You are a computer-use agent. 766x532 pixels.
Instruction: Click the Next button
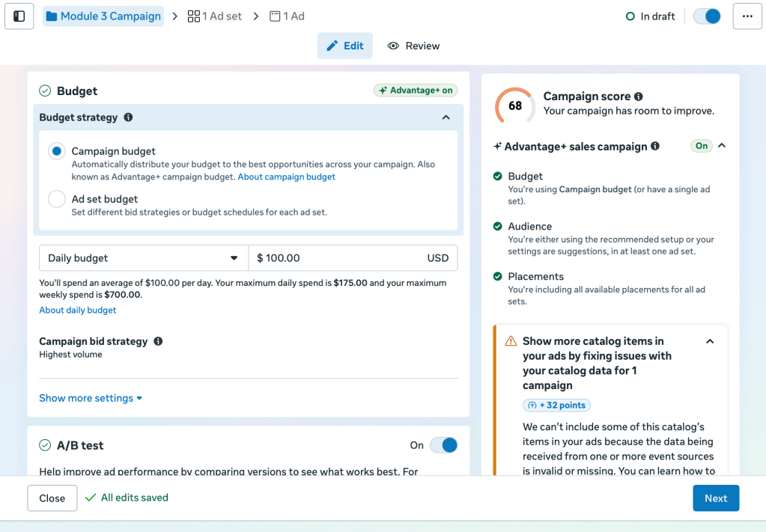tap(715, 498)
